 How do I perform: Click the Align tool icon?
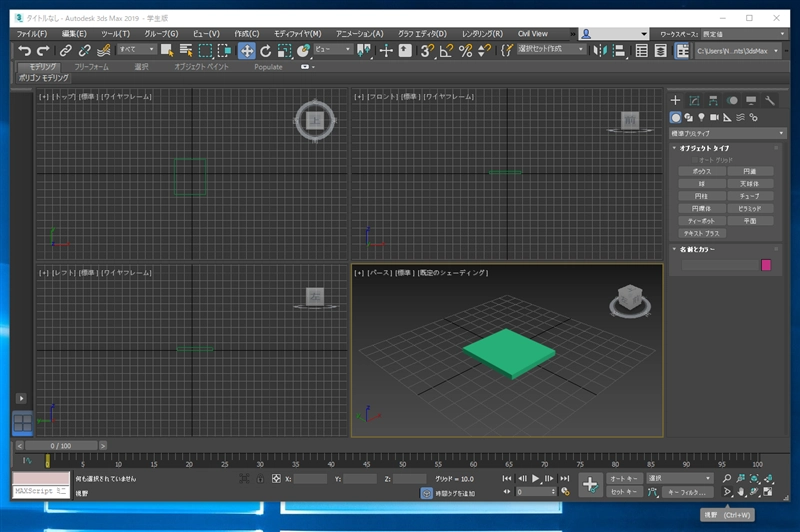point(619,50)
